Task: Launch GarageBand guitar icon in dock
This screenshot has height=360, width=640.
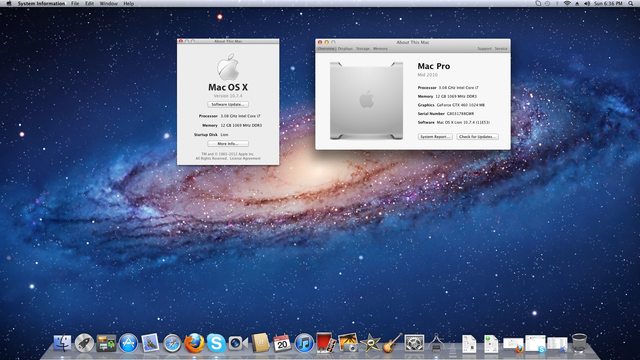Action: pyautogui.click(x=392, y=343)
